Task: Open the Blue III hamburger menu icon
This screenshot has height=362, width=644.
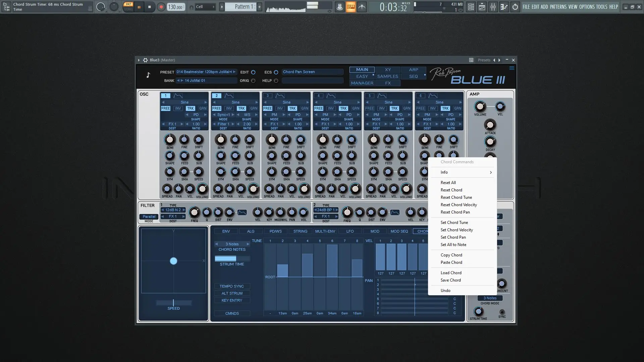Action: point(512,68)
